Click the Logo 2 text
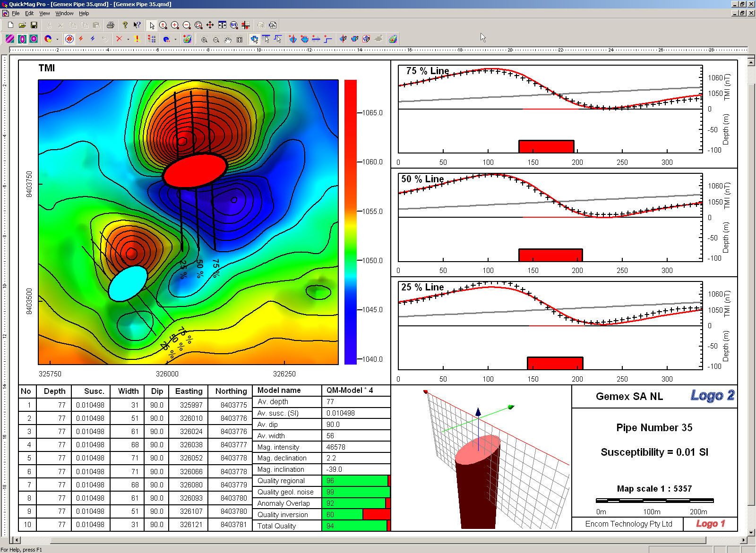The height and width of the screenshot is (553, 756). tap(712, 395)
